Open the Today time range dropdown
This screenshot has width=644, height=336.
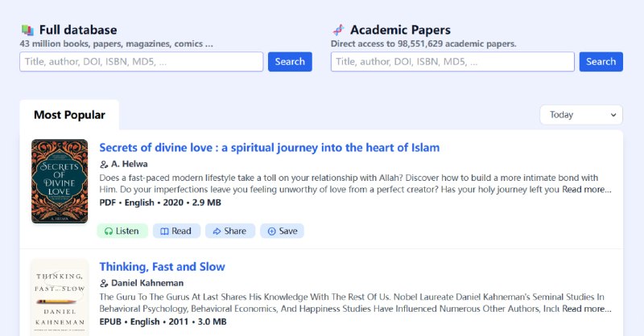pyautogui.click(x=581, y=115)
